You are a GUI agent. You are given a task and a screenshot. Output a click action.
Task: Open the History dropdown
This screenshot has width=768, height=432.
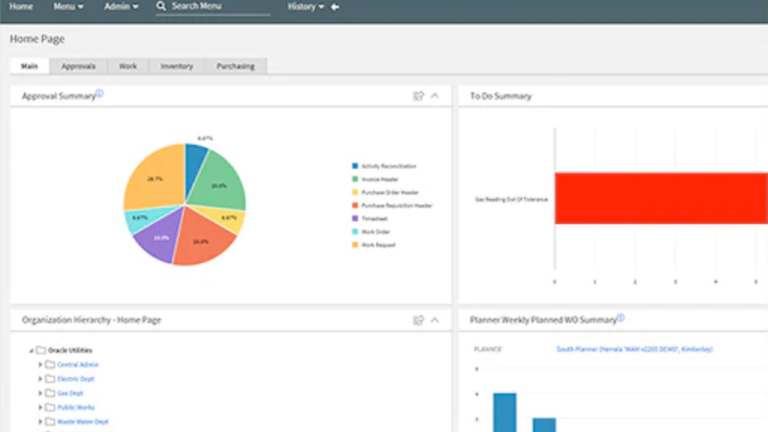pos(305,7)
